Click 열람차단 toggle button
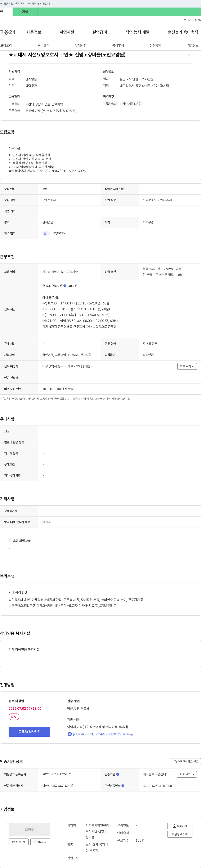201x868 pixels. tap(40, 842)
